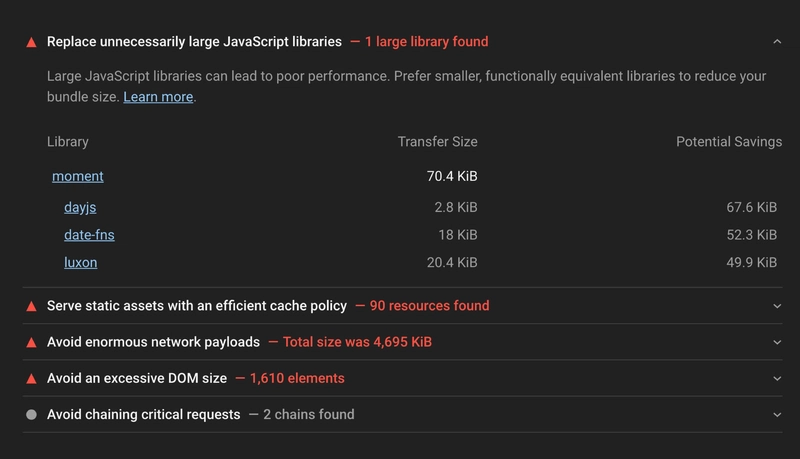Expand the enormous network payloads chevron
Image resolution: width=800 pixels, height=459 pixels.
(777, 342)
